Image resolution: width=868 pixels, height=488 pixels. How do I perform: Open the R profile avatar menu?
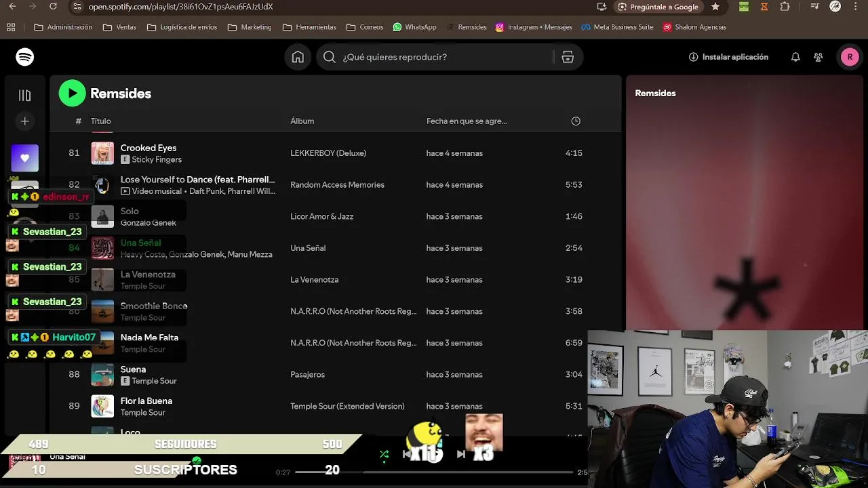click(850, 57)
